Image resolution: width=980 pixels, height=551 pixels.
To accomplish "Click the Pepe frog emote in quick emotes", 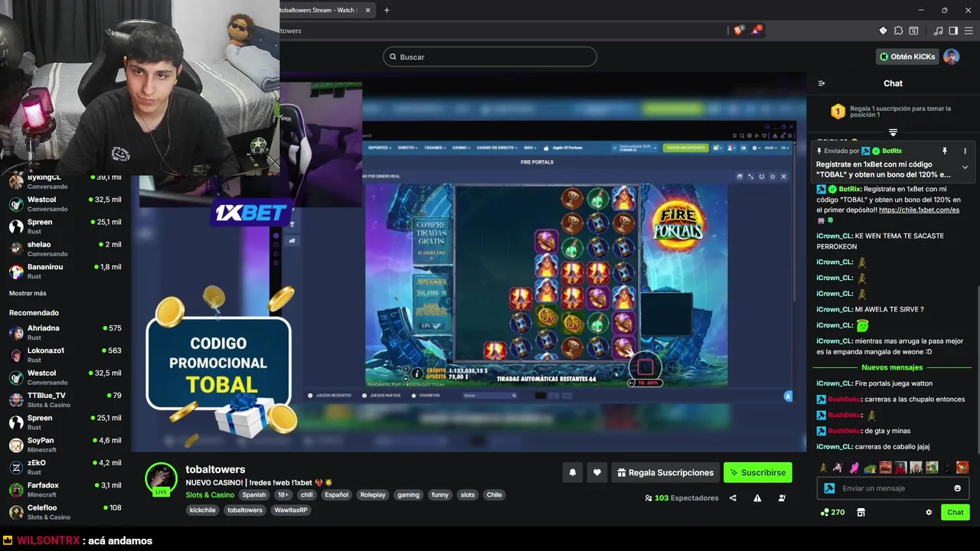I will coord(870,468).
